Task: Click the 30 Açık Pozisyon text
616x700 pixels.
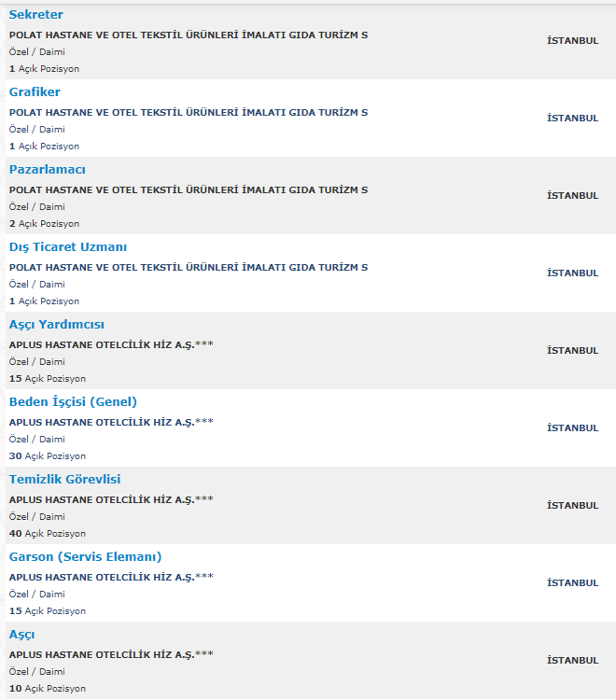Action: point(48,456)
